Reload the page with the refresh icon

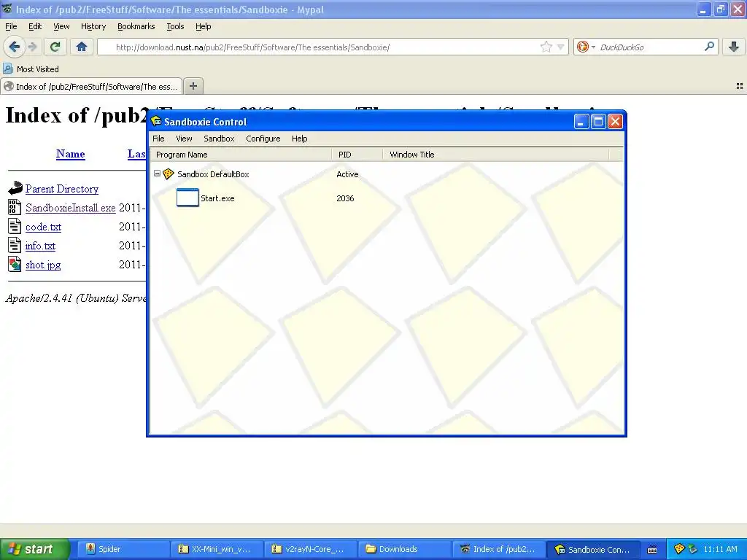click(55, 47)
